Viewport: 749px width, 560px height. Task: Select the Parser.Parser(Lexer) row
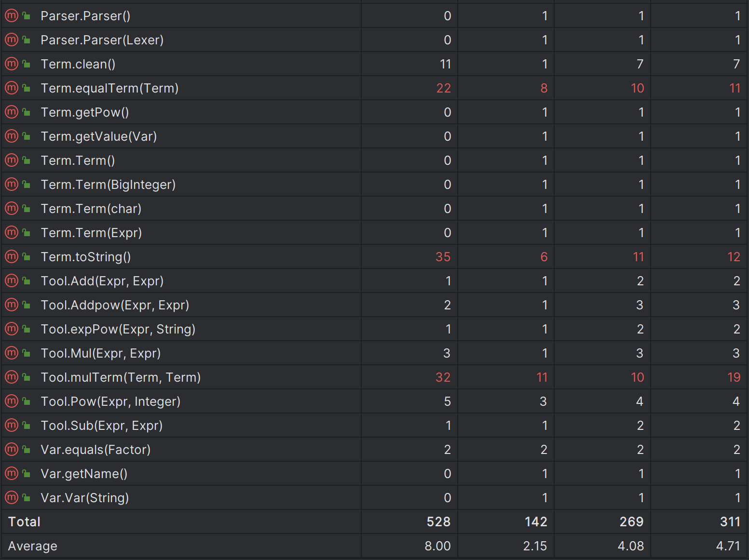coord(374,40)
